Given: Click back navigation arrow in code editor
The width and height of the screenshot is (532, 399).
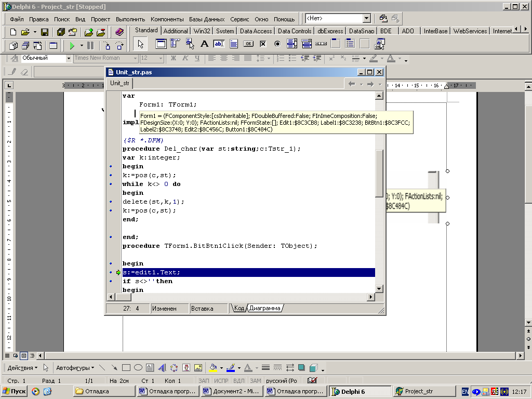Looking at the screenshot, I should 352,84.
